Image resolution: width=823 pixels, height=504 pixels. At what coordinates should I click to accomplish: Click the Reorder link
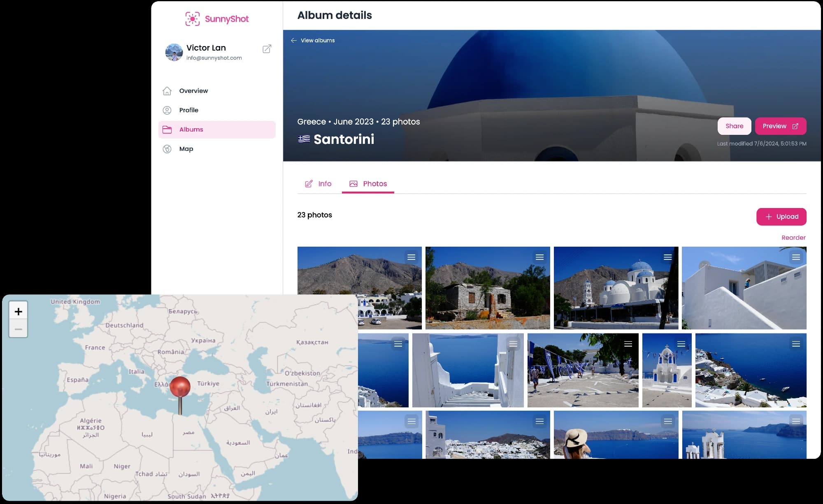click(793, 238)
